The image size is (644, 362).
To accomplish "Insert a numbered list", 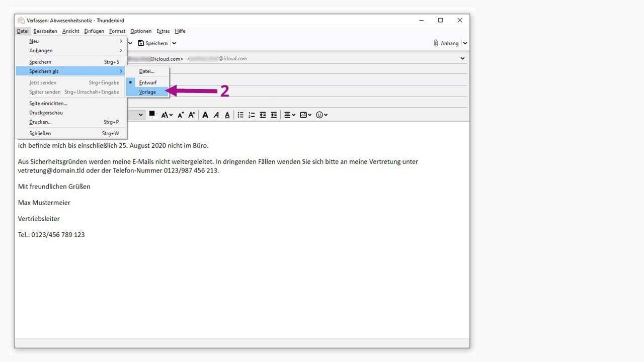I will click(x=252, y=115).
